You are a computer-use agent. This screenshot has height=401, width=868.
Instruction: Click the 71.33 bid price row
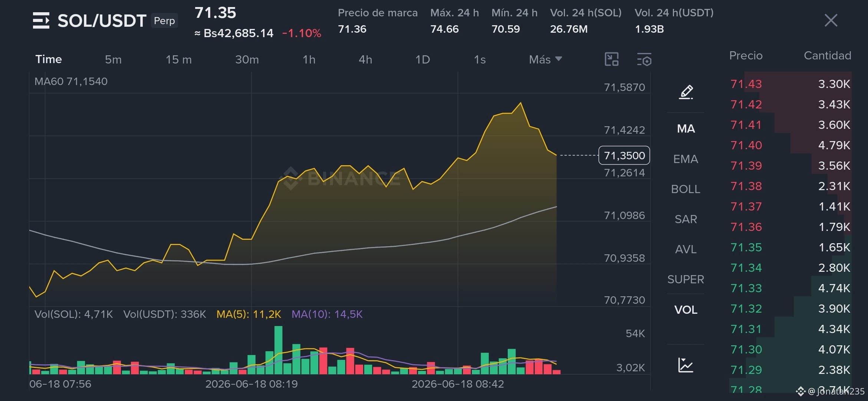point(790,288)
